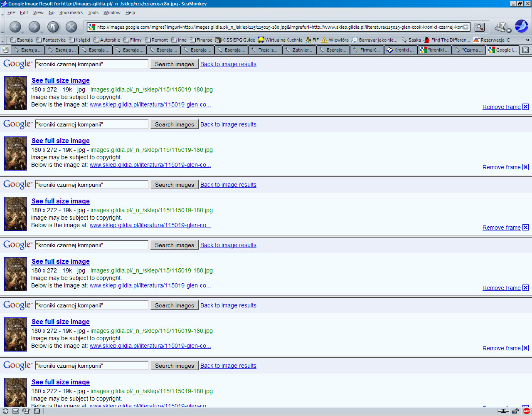Click the online/offline connection status icon
532x416 pixels.
click(x=503, y=411)
